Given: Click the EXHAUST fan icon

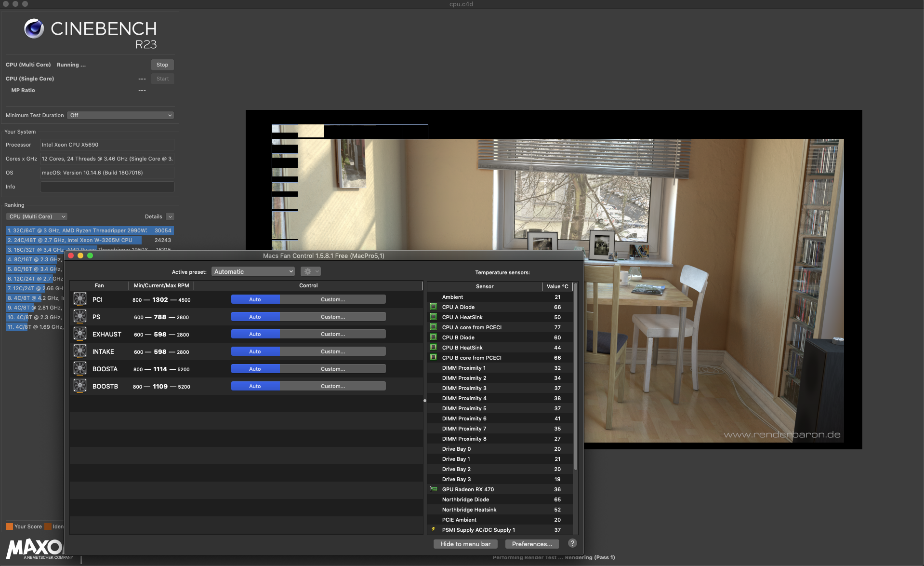Looking at the screenshot, I should pos(80,334).
